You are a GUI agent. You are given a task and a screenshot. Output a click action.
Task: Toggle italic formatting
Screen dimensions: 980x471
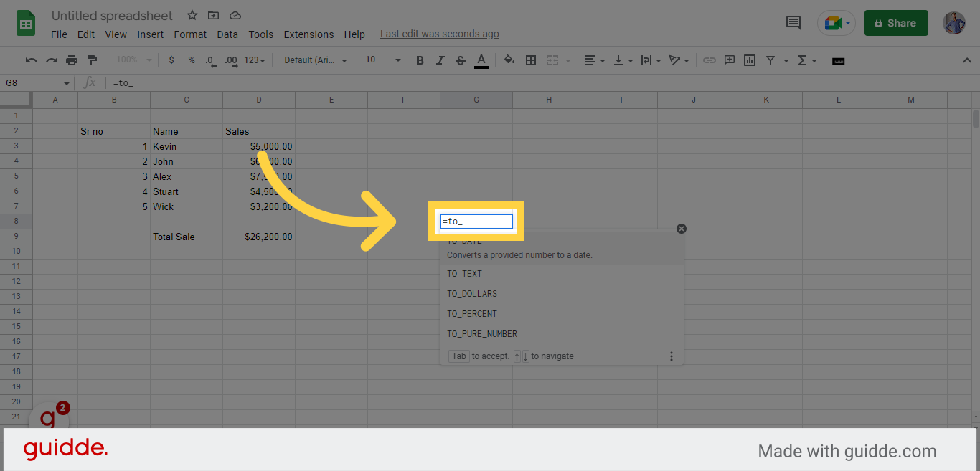coord(440,60)
